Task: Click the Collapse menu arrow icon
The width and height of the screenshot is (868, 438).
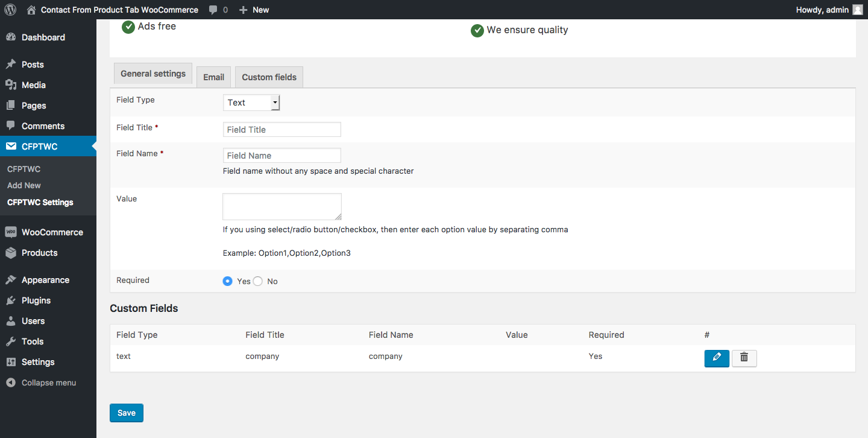Action: click(11, 382)
